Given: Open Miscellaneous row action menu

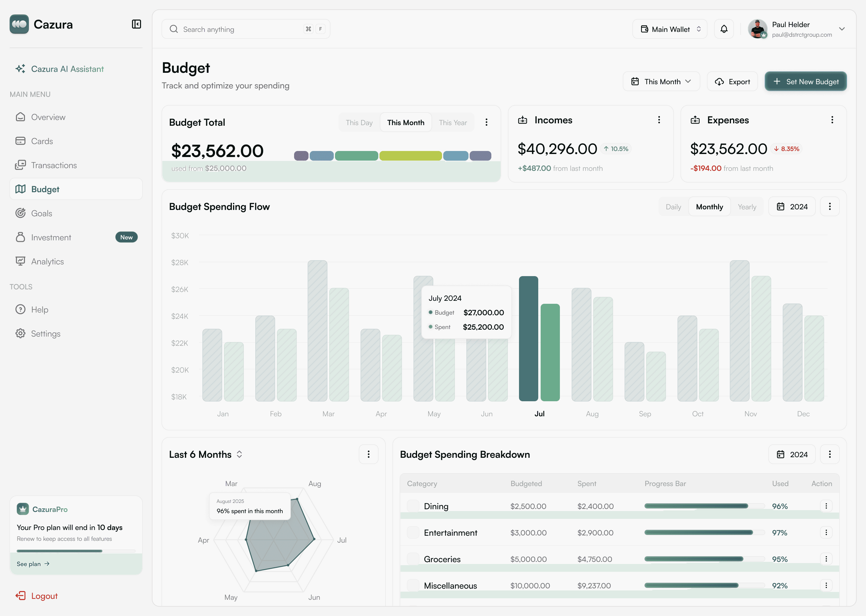Looking at the screenshot, I should pyautogui.click(x=826, y=585).
